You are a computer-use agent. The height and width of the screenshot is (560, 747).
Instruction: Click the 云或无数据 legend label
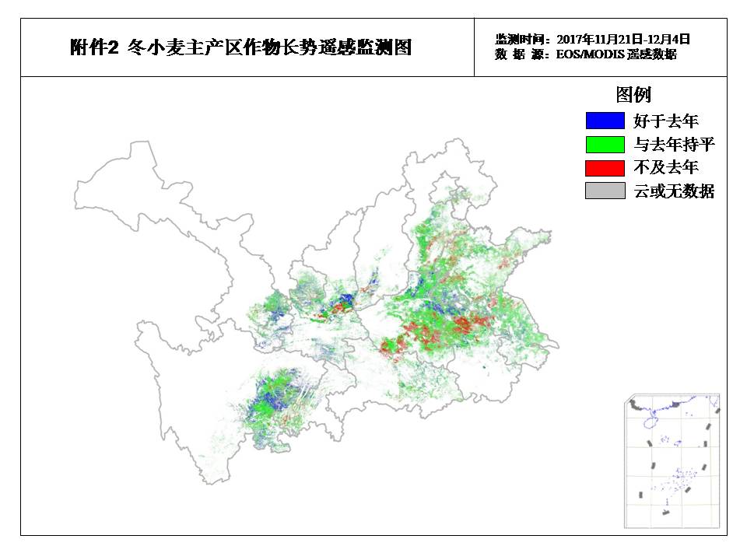tap(674, 191)
